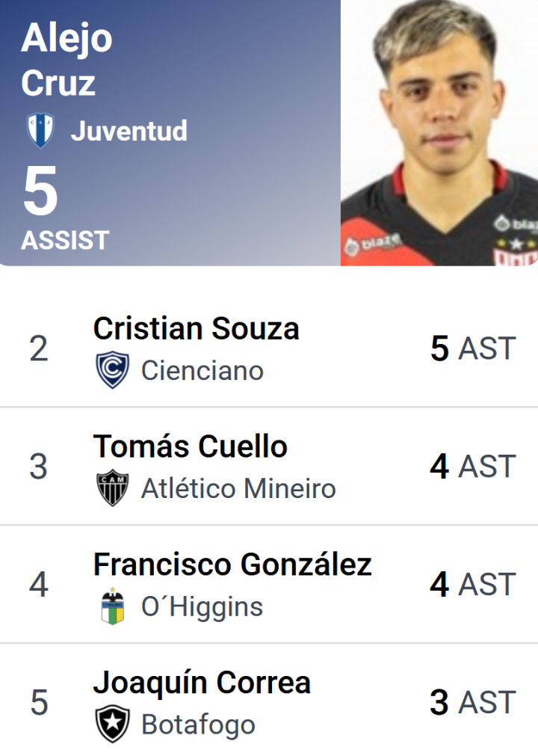538x756 pixels.
Task: Go to the Botafogo team name
Action: click(x=198, y=725)
